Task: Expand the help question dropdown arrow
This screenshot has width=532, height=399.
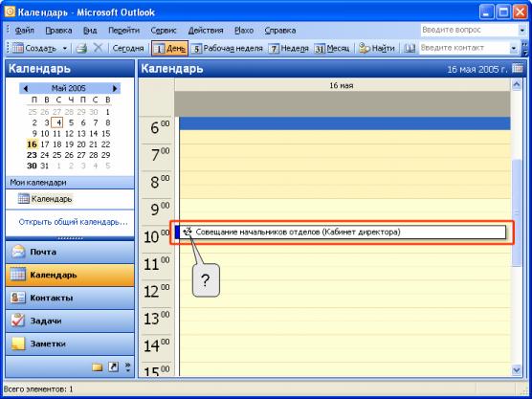Action: tap(522, 31)
